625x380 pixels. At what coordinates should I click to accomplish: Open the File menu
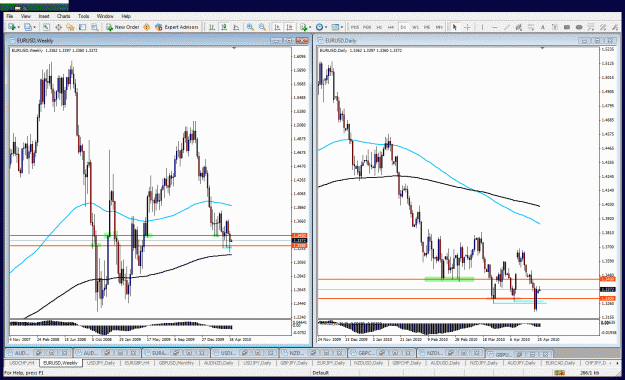(10, 16)
